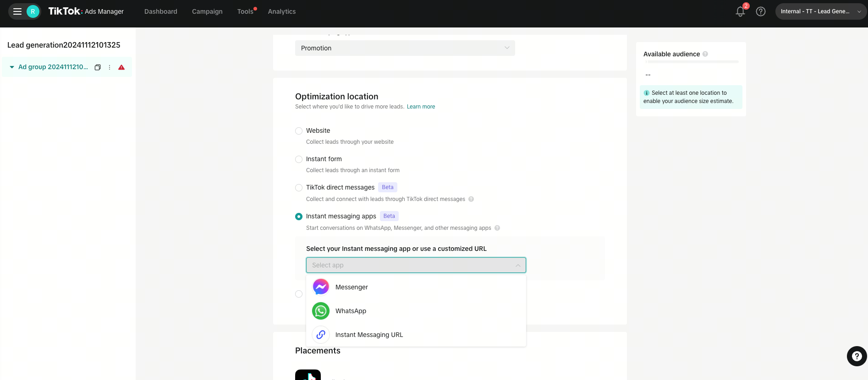Choose WhatsApp from the app list

point(416,311)
